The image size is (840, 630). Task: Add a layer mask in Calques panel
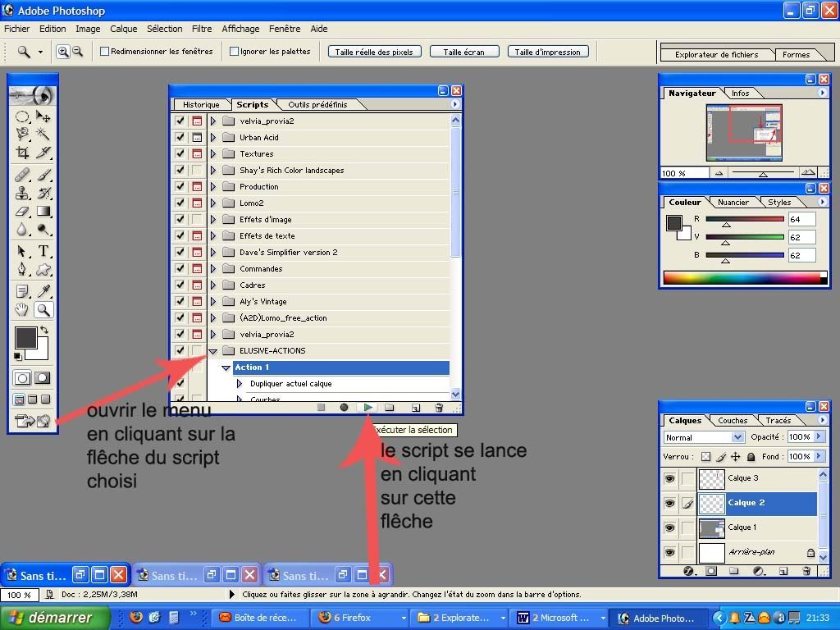coord(711,571)
